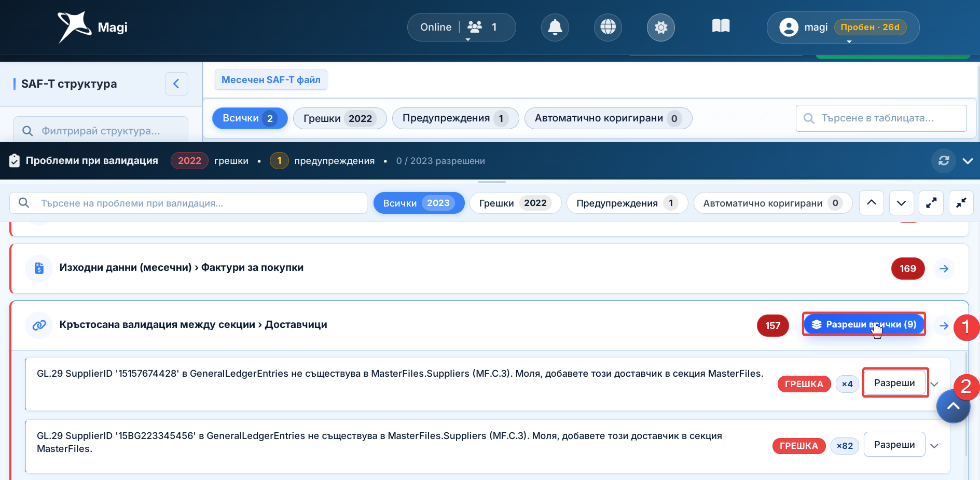980x480 pixels.
Task: Jump to previous validation problem arrow
Action: point(872,203)
